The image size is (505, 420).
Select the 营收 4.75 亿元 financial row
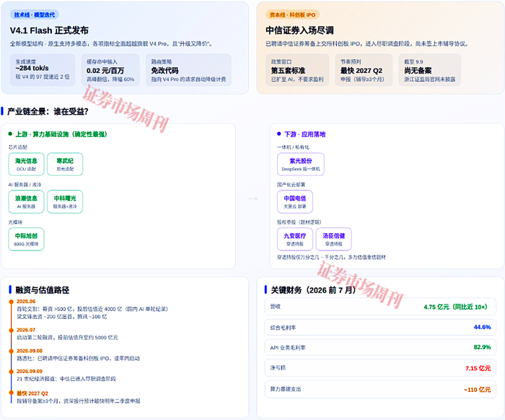380,307
